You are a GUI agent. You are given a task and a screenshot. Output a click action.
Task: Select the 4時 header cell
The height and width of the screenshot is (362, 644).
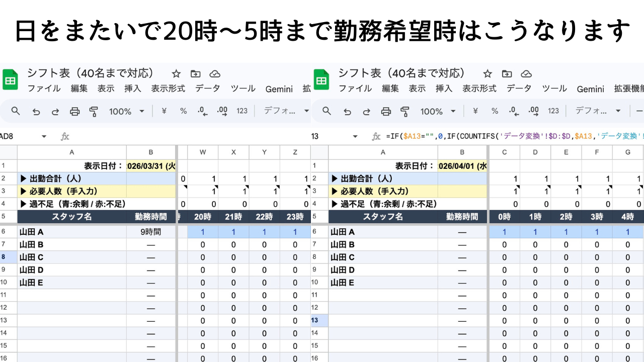tap(628, 217)
